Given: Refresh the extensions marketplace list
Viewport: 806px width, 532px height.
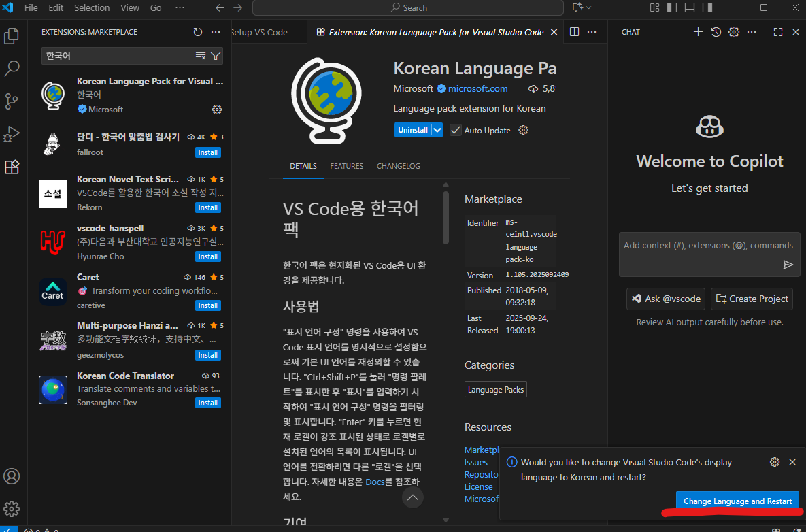Looking at the screenshot, I should pos(198,32).
